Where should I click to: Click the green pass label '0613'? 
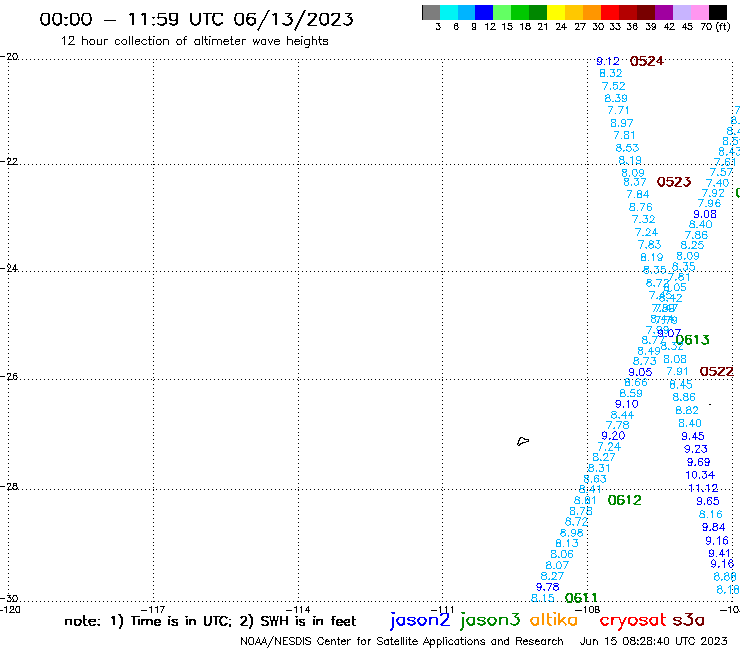692,340
